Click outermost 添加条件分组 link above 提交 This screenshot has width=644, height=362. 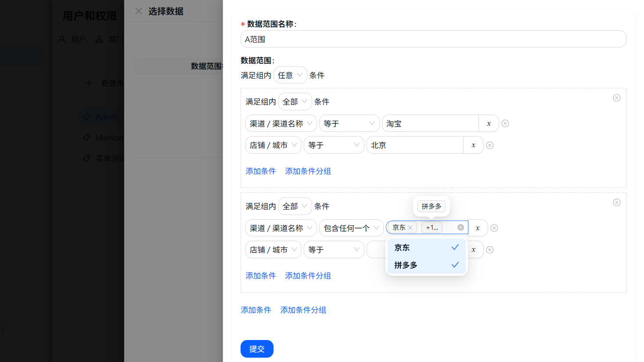pyautogui.click(x=303, y=310)
